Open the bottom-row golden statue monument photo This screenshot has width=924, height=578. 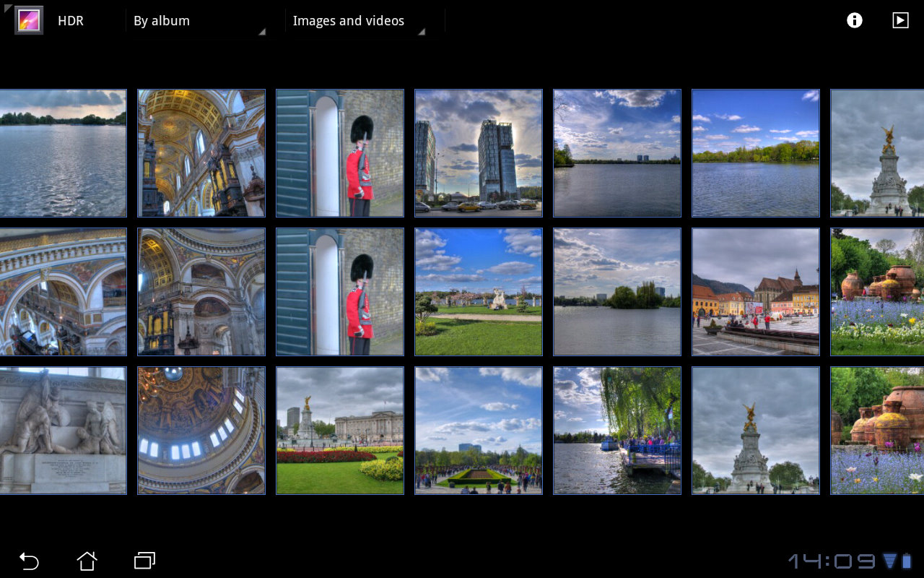[756, 431]
